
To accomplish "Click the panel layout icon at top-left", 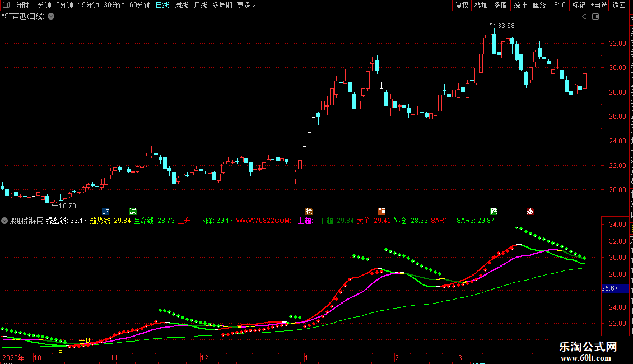I will (x=6, y=5).
